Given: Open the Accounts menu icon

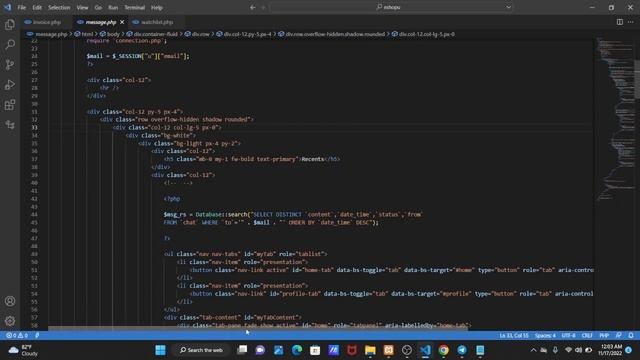Looking at the screenshot, I should (10, 301).
